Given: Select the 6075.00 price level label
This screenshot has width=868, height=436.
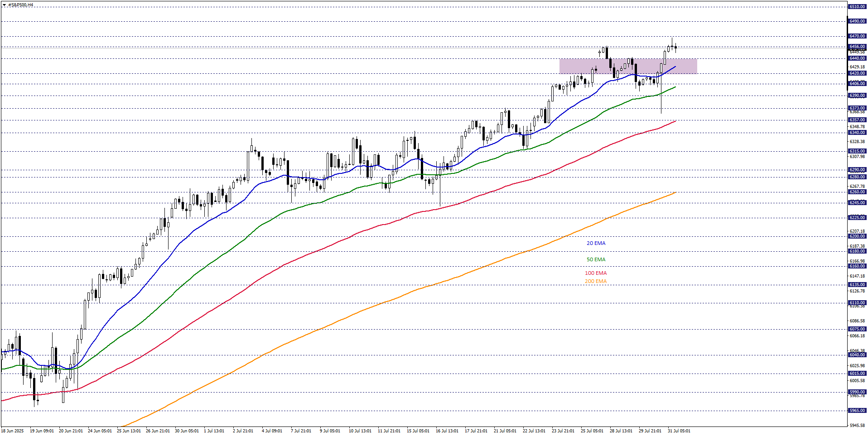Looking at the screenshot, I should (x=857, y=329).
